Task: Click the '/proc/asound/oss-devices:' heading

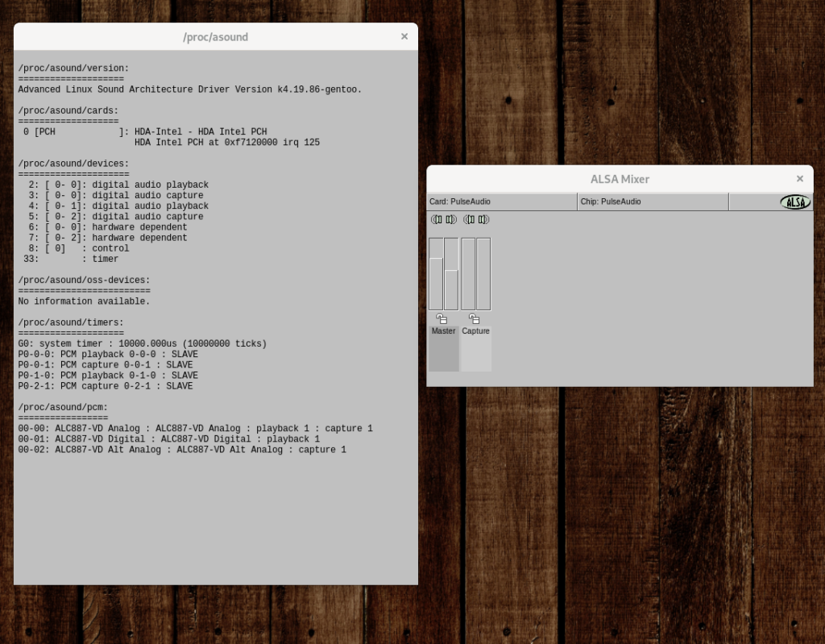Action: (84, 280)
